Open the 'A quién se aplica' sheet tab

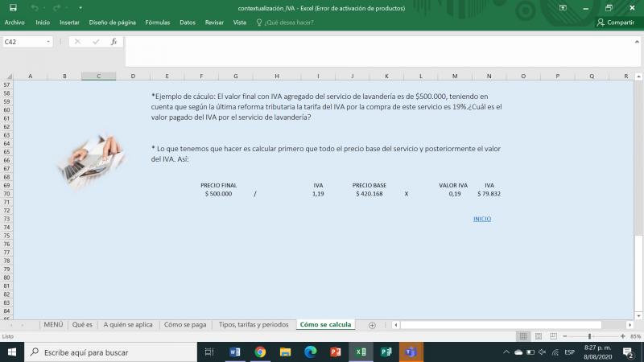coord(128,324)
